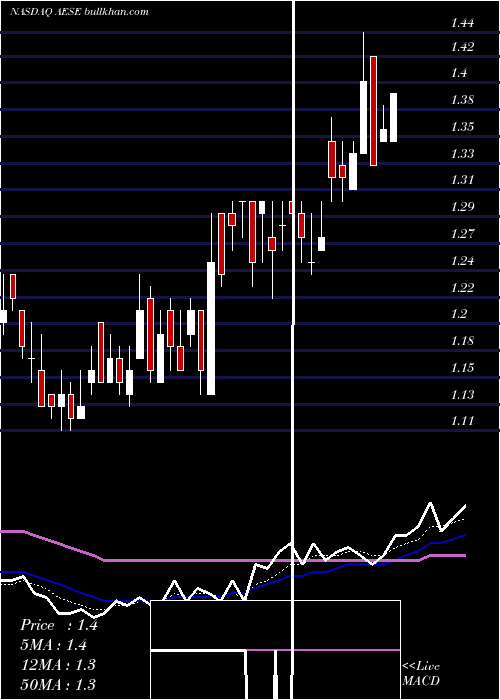Click the 1.33 price axis label

tap(462, 154)
